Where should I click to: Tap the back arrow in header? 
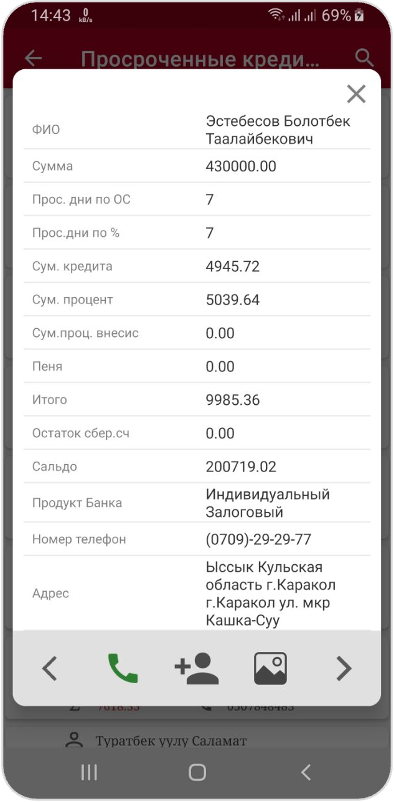click(34, 58)
